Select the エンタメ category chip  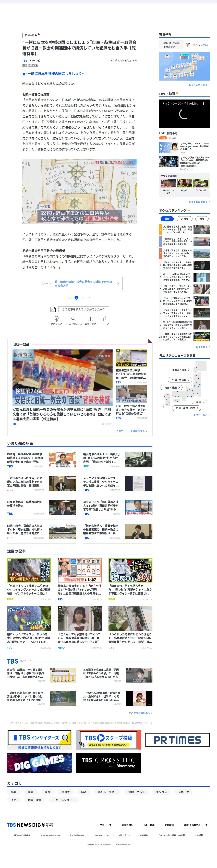162,792
